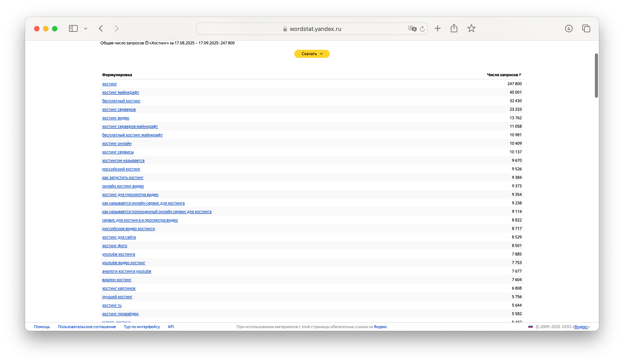This screenshot has width=624, height=364.
Task: Open the хостинг майнкрафт query link
Action: point(120,92)
